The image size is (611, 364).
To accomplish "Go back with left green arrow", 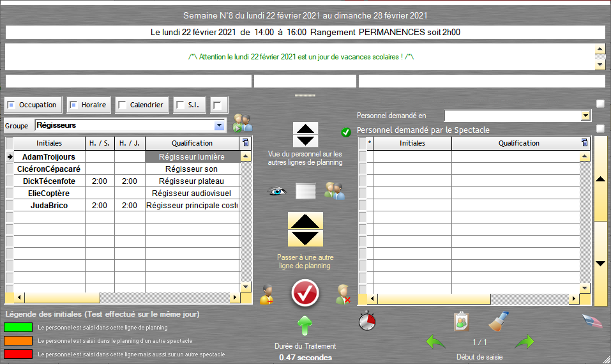I will tap(435, 342).
